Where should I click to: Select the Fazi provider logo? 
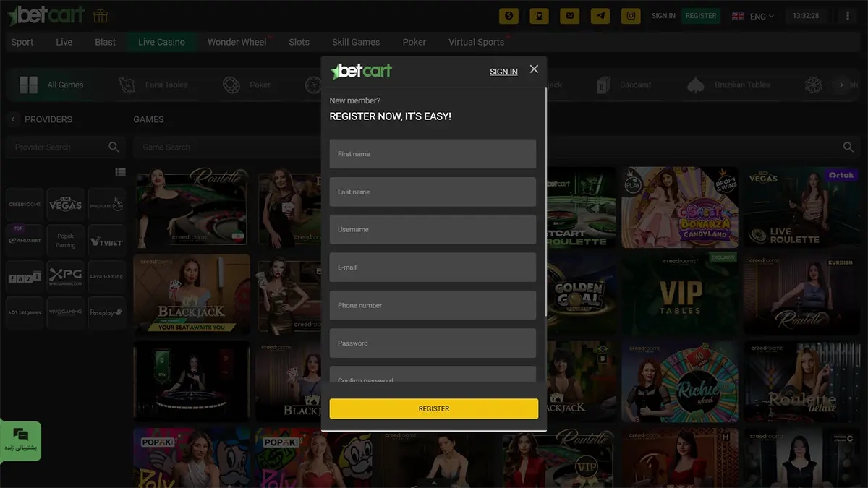pos(25,276)
